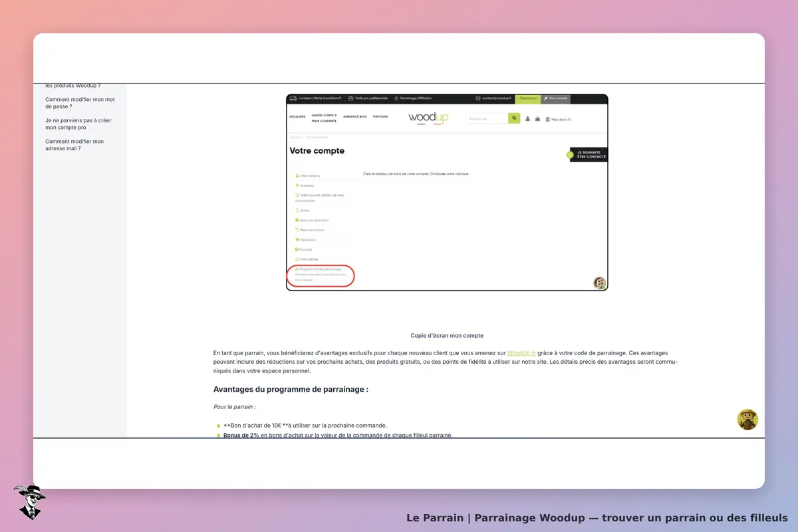The image size is (798, 532).
Task: Click 'Mes Devis' cart entry in account list
Action: point(305,239)
